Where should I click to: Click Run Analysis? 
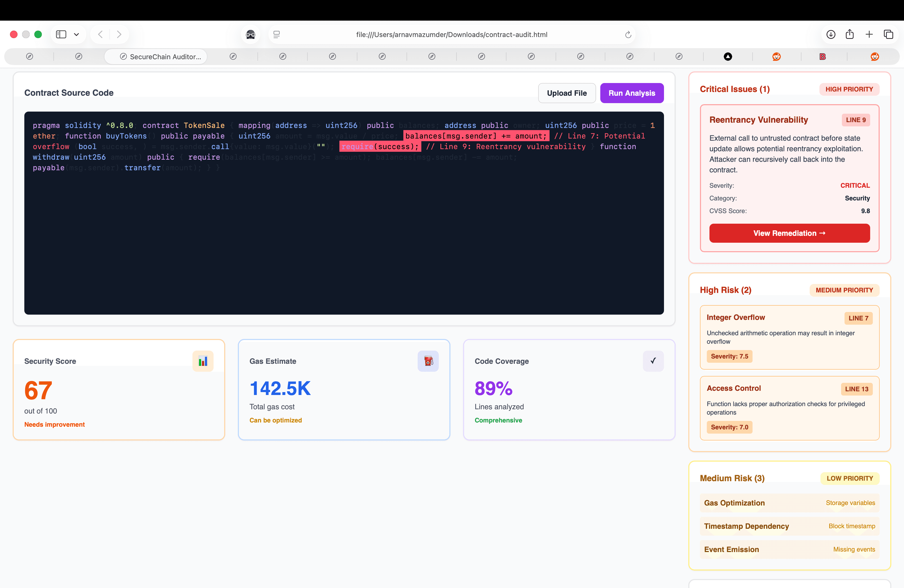click(632, 93)
